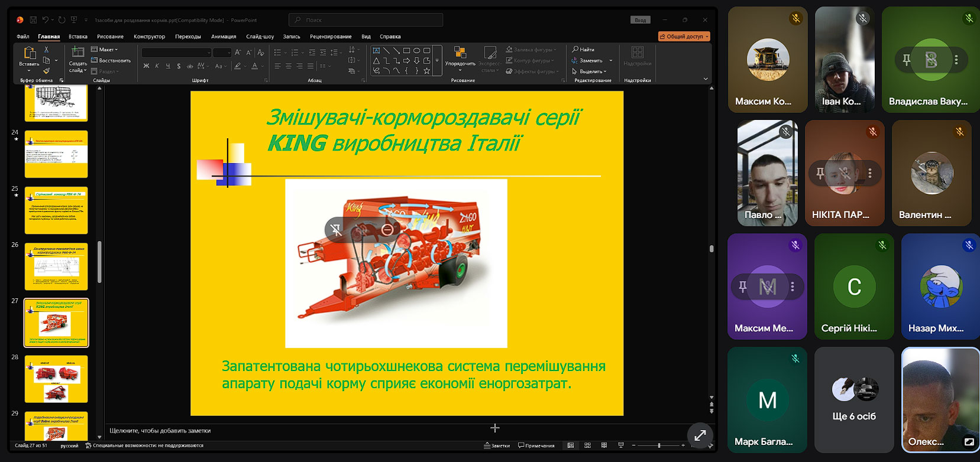Switch to Slide Sorter view icon
980x462 pixels.
587,445
